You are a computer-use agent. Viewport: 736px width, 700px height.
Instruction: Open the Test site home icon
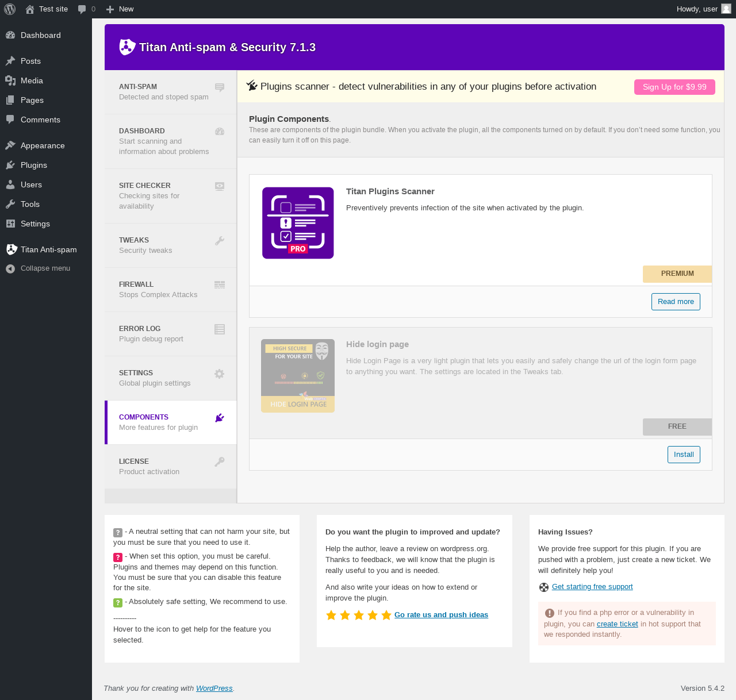click(x=30, y=9)
